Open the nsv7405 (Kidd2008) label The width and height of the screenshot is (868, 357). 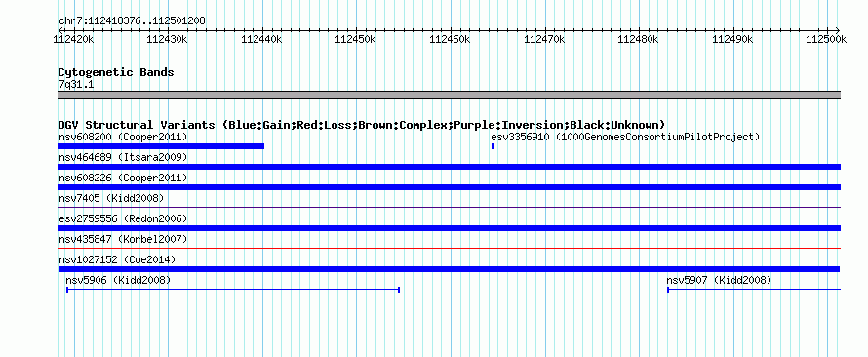(111, 198)
